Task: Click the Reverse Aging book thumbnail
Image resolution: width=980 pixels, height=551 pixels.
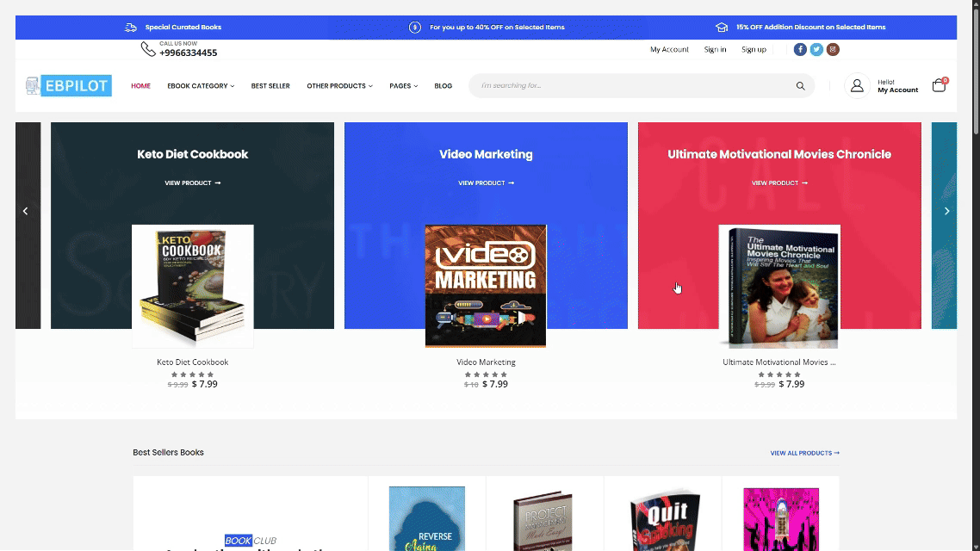Action: 427,518
